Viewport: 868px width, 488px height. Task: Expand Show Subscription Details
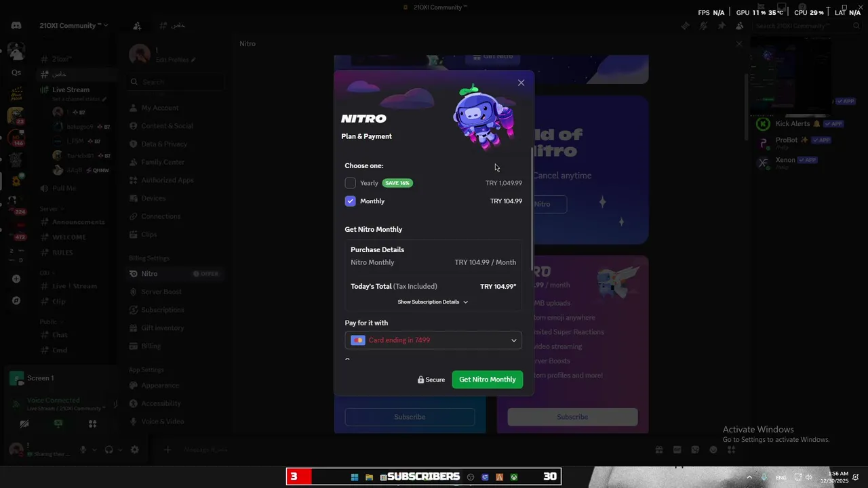coord(433,302)
